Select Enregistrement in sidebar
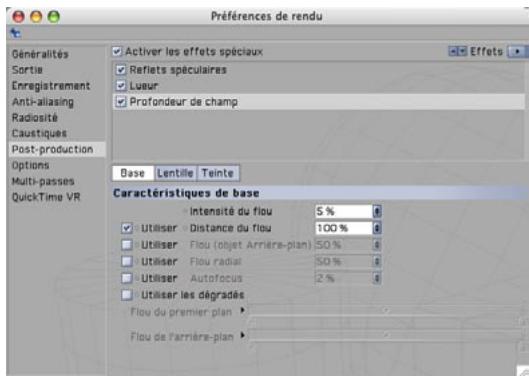 click(51, 86)
